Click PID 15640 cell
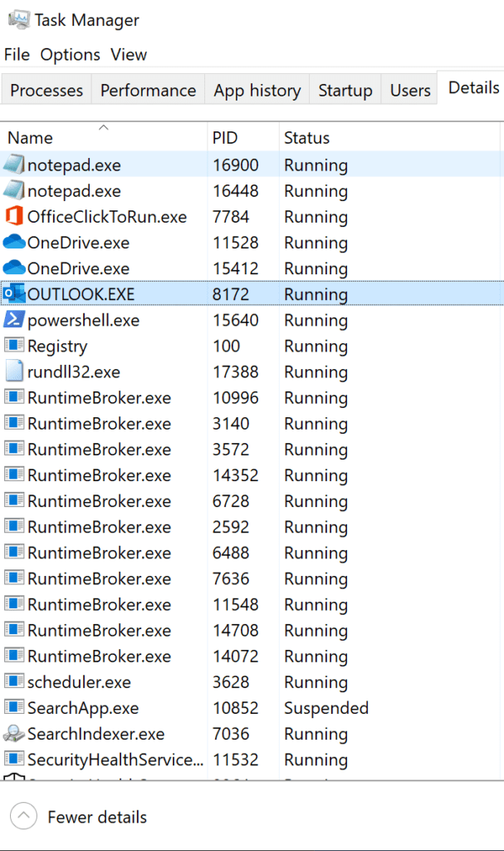504x851 pixels. (x=236, y=320)
